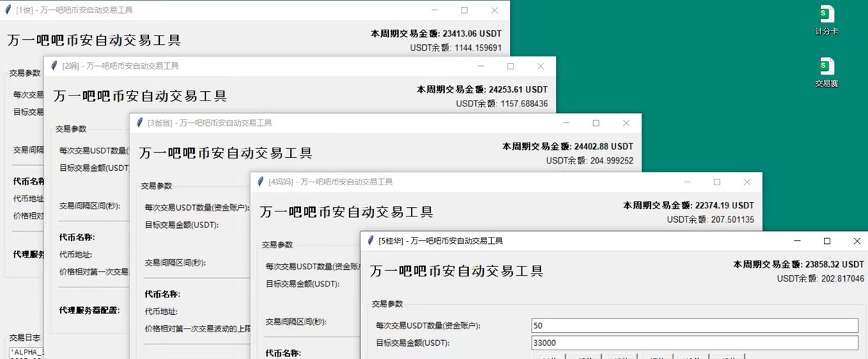Click 代币地址 label in [3爸爸] window
Screen dimensions: 868x359
161,311
